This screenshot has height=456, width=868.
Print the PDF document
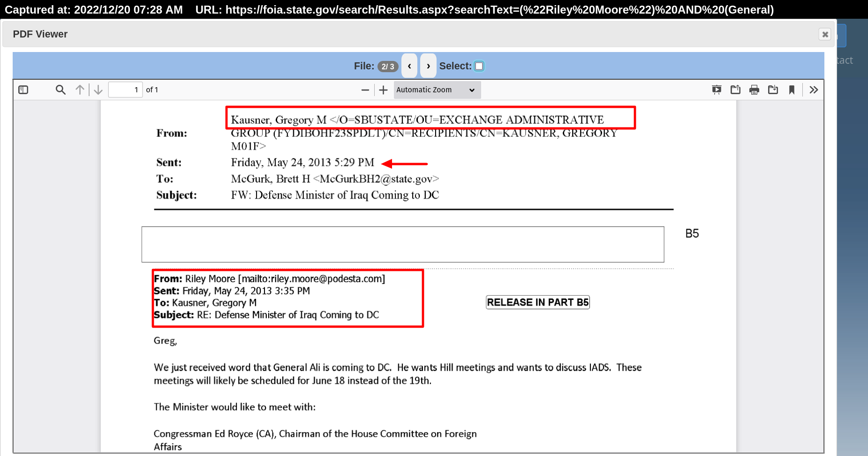[x=754, y=90]
